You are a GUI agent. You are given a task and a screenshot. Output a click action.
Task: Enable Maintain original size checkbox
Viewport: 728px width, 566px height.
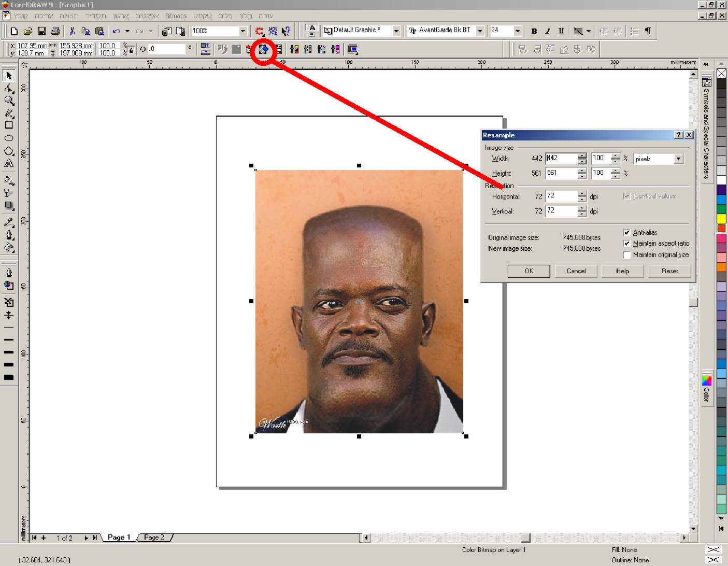click(627, 255)
